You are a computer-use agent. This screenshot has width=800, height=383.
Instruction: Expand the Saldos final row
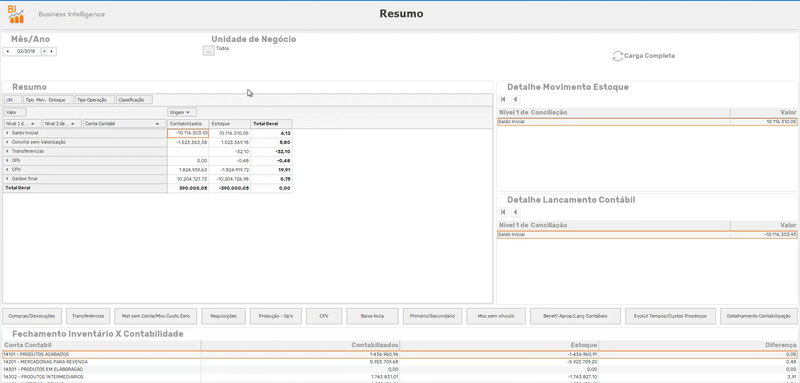click(7, 178)
